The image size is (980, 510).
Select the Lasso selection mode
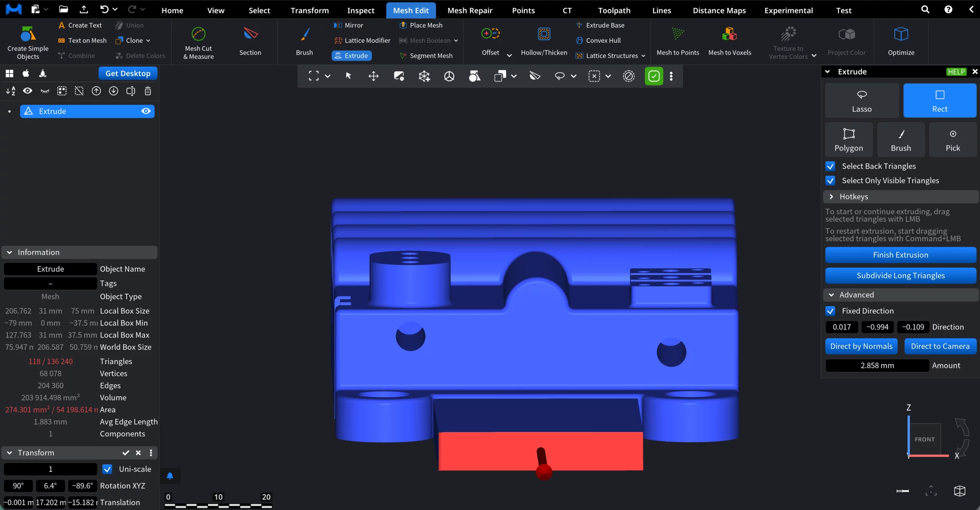[x=861, y=100]
